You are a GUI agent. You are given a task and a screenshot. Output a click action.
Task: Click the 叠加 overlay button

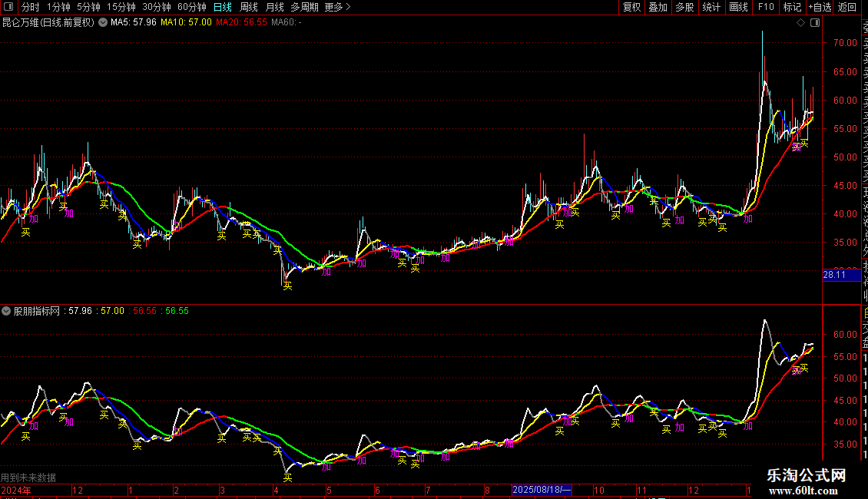[x=658, y=7]
